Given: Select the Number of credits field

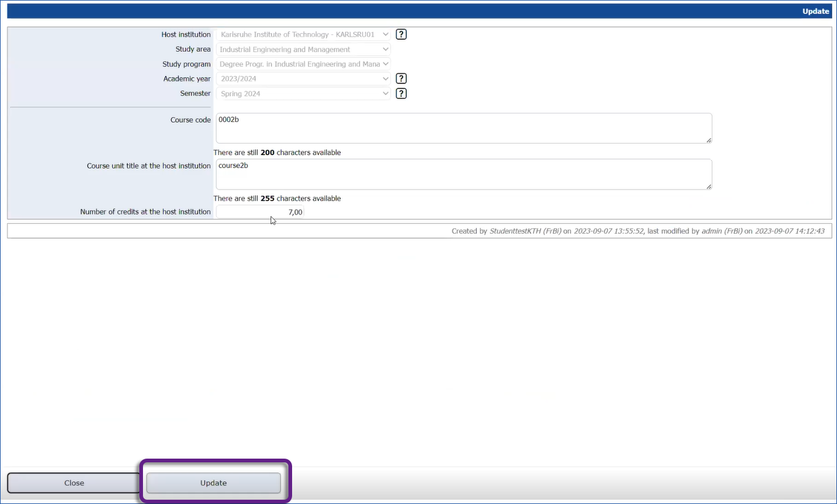Looking at the screenshot, I should 260,212.
